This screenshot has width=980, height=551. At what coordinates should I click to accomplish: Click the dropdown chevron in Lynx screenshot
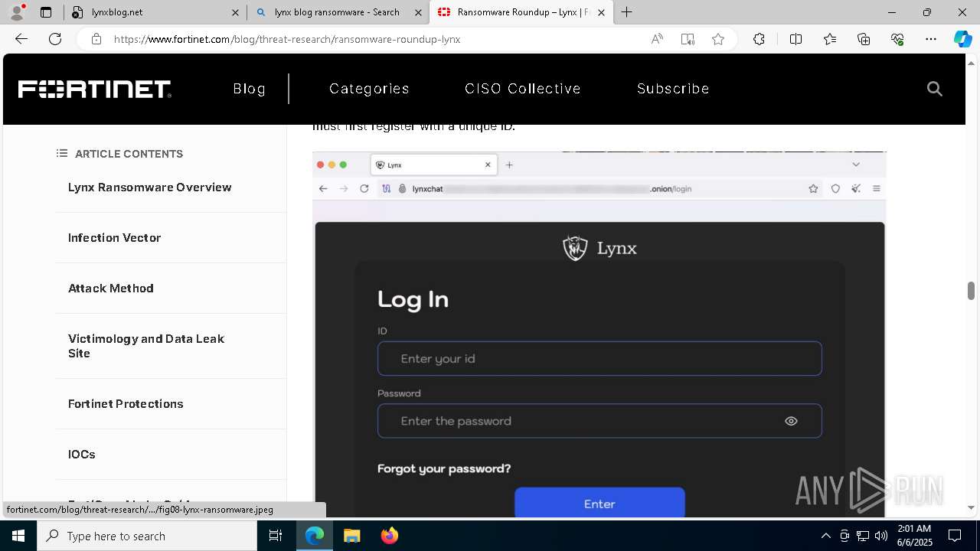tap(856, 165)
